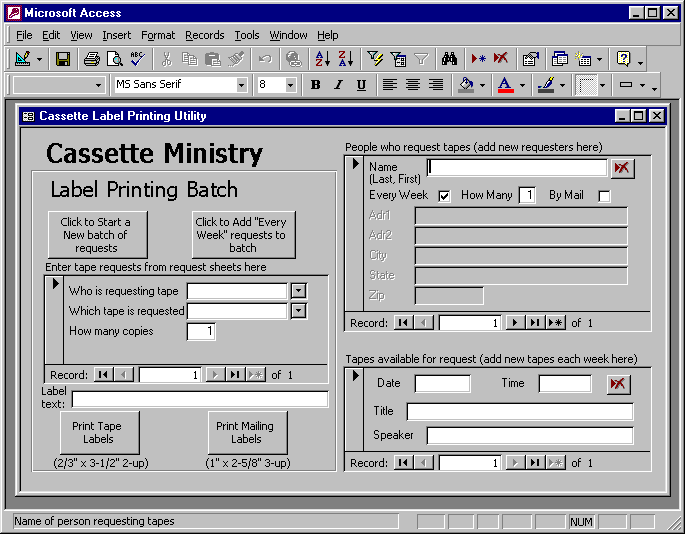Click the Save icon in the toolbar

(x=62, y=60)
